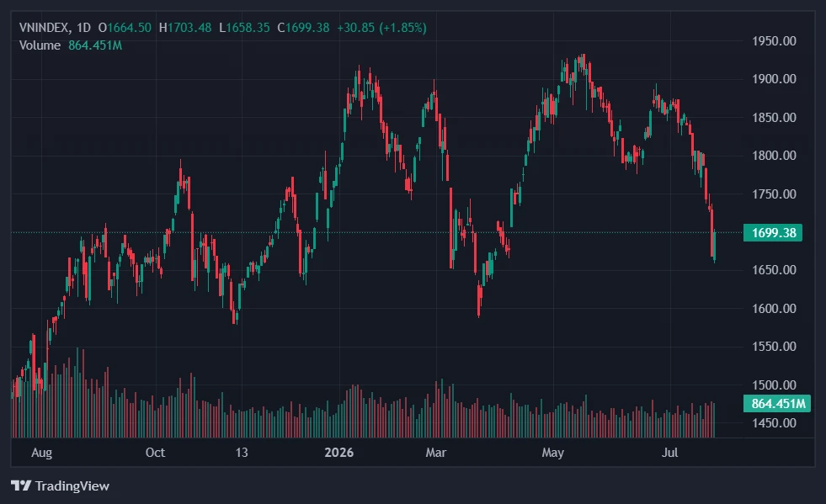The height and width of the screenshot is (504, 826).
Task: Click the 1500.00 price scale label
Action: point(774,385)
